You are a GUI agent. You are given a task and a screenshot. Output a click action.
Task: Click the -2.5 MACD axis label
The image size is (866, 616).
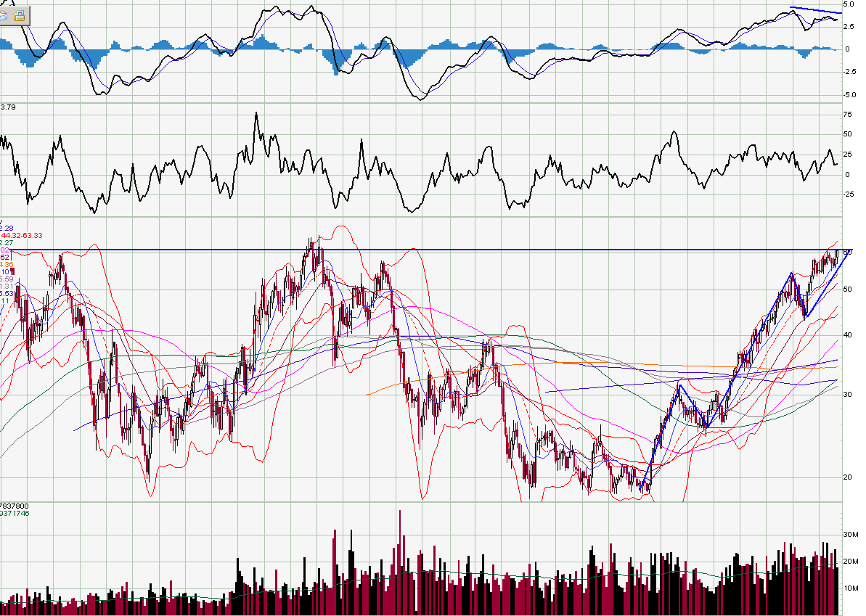850,72
